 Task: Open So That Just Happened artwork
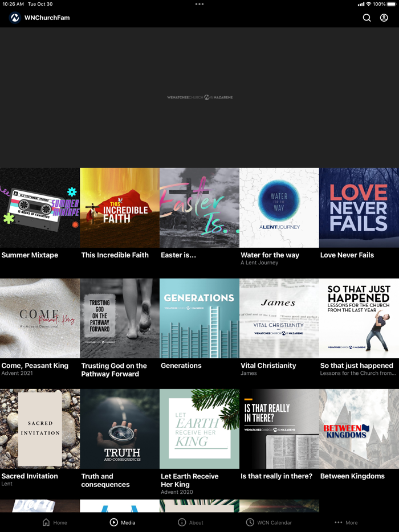(359, 318)
